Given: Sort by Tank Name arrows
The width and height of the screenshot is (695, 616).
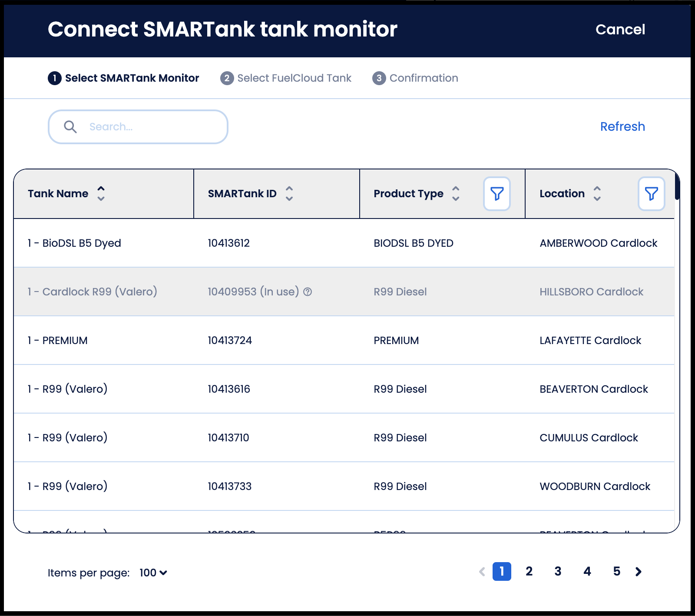Looking at the screenshot, I should (x=101, y=194).
